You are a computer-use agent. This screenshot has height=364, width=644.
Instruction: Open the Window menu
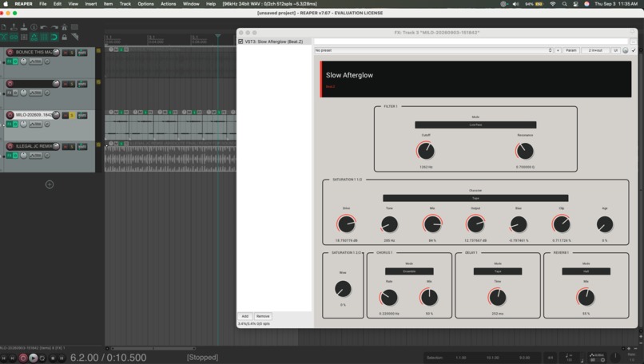click(x=191, y=4)
